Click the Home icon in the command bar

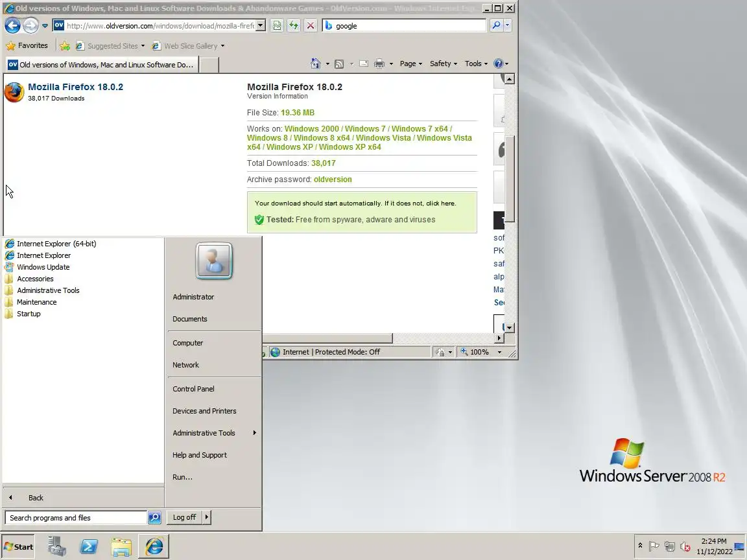pos(315,64)
